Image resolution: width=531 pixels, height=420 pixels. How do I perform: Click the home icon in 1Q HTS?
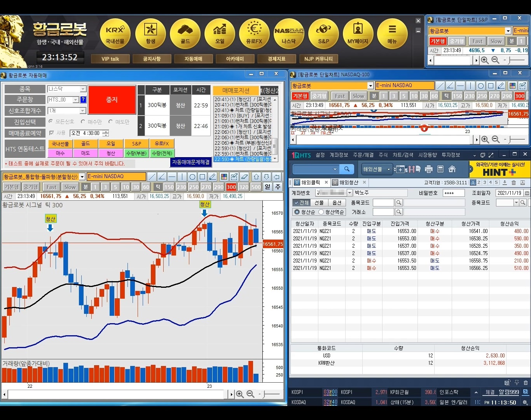point(452,169)
